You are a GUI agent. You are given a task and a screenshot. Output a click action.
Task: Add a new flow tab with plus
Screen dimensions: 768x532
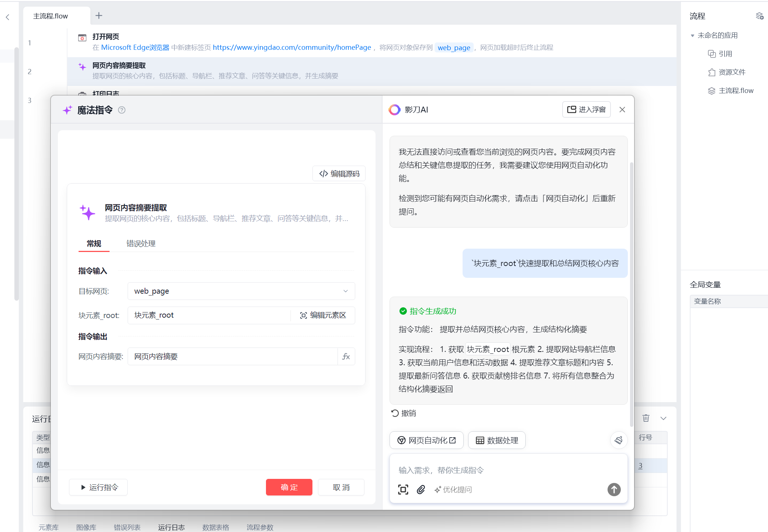point(99,15)
